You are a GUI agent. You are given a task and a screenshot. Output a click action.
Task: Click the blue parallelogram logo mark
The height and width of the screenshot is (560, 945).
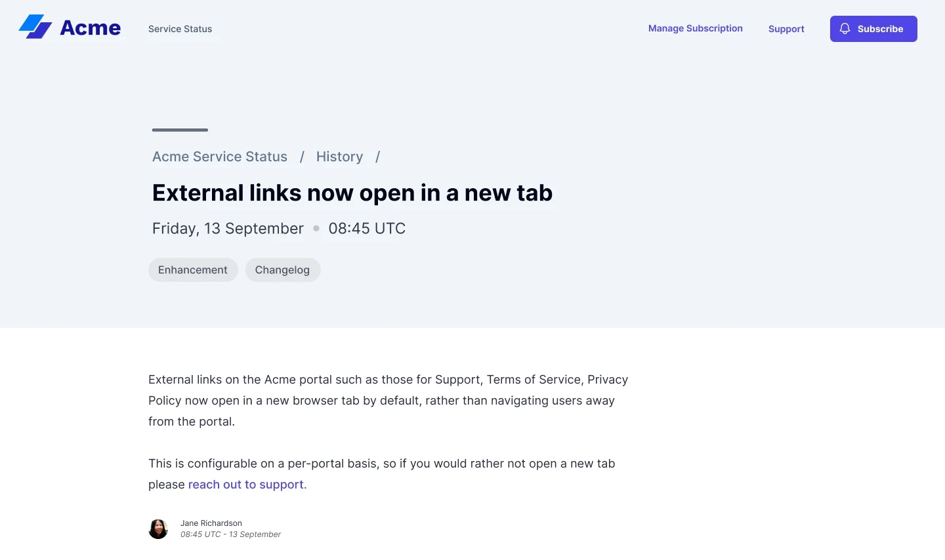(x=36, y=26)
